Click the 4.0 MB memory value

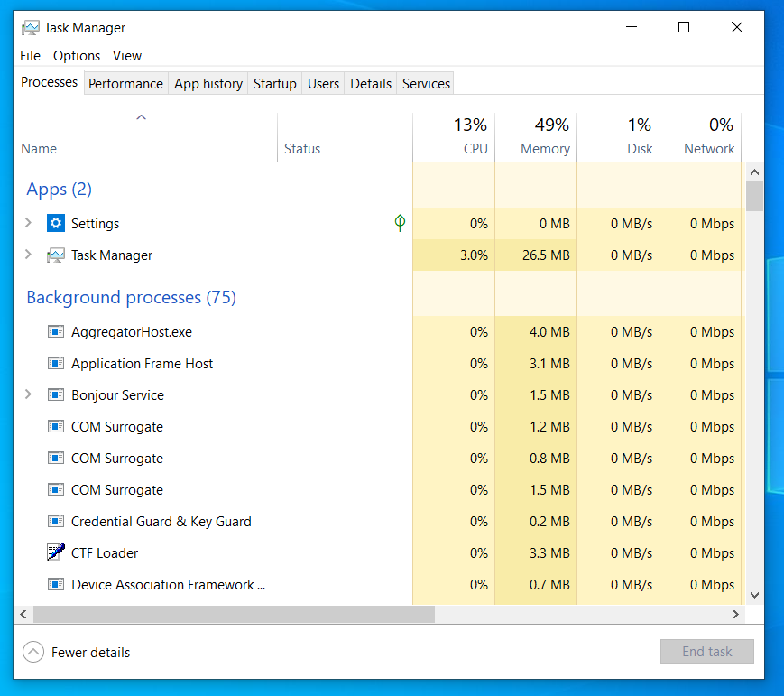pos(549,331)
